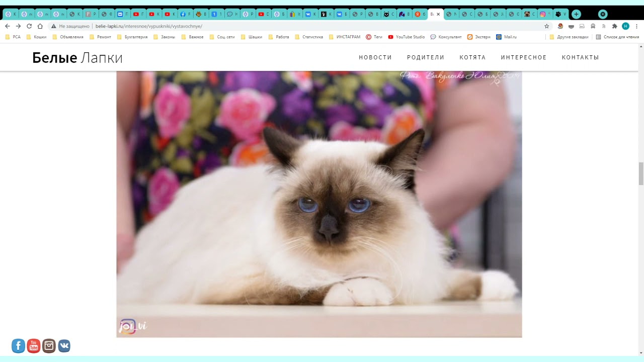
Task: Switch to the black paw-print tab
Action: tap(561, 14)
